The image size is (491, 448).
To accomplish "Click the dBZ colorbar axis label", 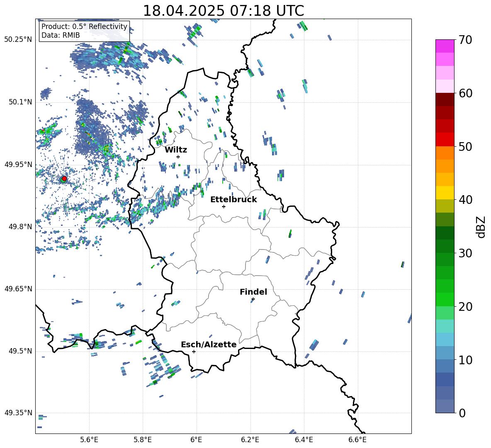I will pos(481,227).
